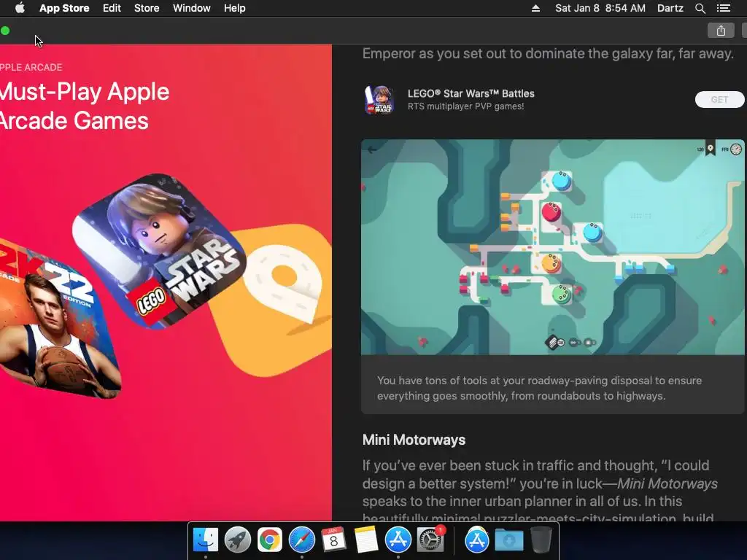Open the Store menu
The height and width of the screenshot is (560, 747).
147,8
